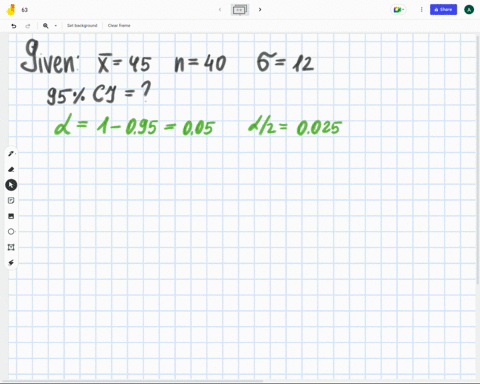Insert an image with Add image tool

click(11, 216)
